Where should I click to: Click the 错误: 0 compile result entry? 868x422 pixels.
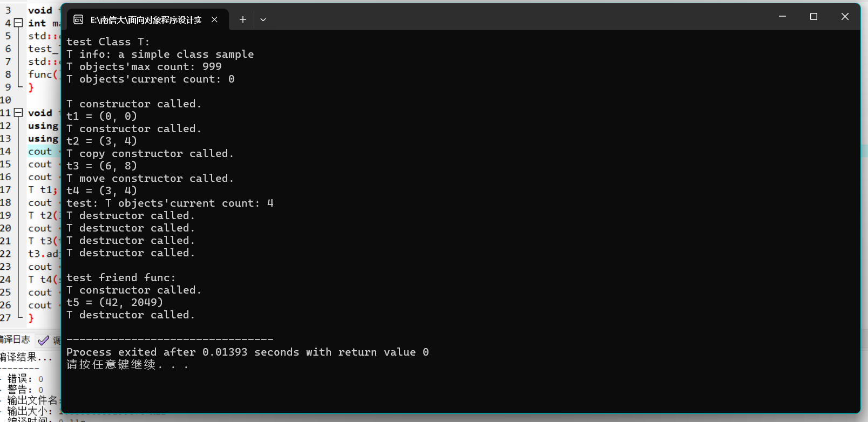coord(25,379)
